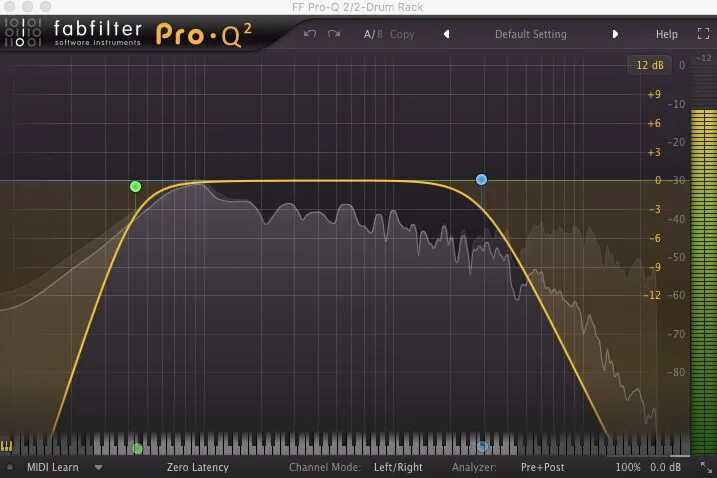Click the 0.0 dB output gain value
The height and width of the screenshot is (478, 717).
click(665, 467)
